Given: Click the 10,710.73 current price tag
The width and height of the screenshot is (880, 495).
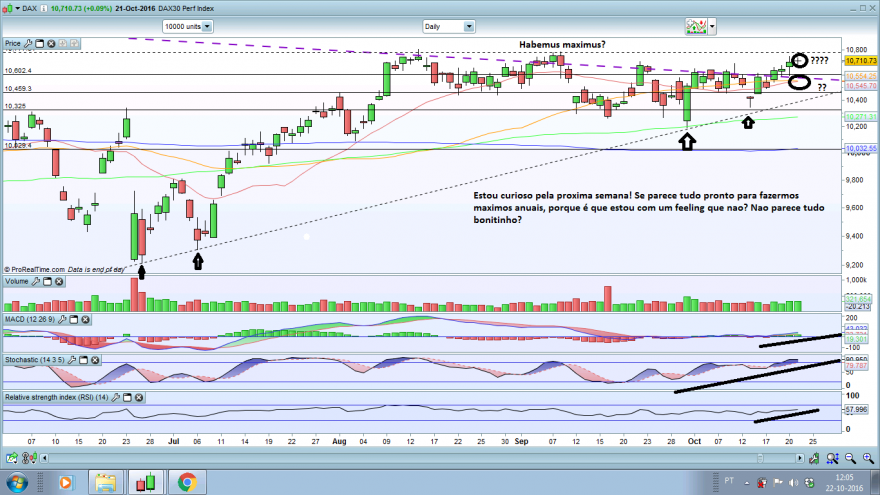Looking at the screenshot, I should 860,61.
